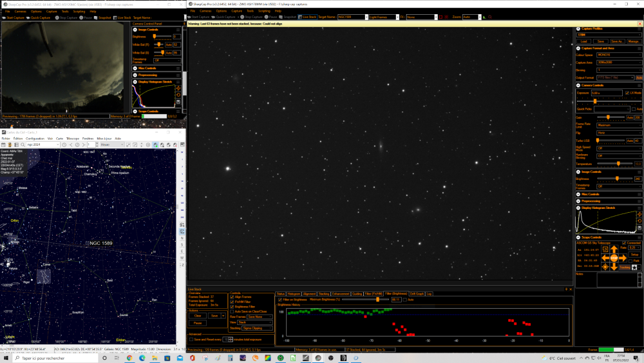The width and height of the screenshot is (644, 363).
Task: Click Pause in the main SharpCap toolbar
Action: pos(271,17)
